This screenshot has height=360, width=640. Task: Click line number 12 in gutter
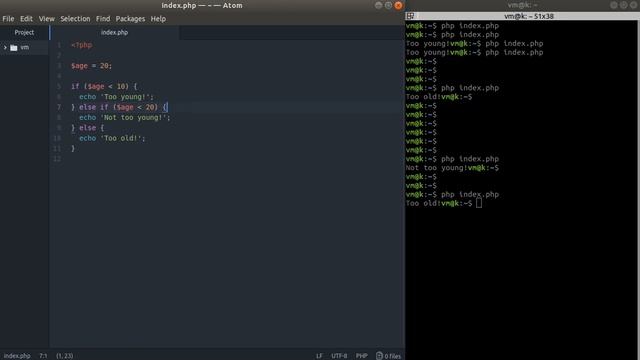57,159
